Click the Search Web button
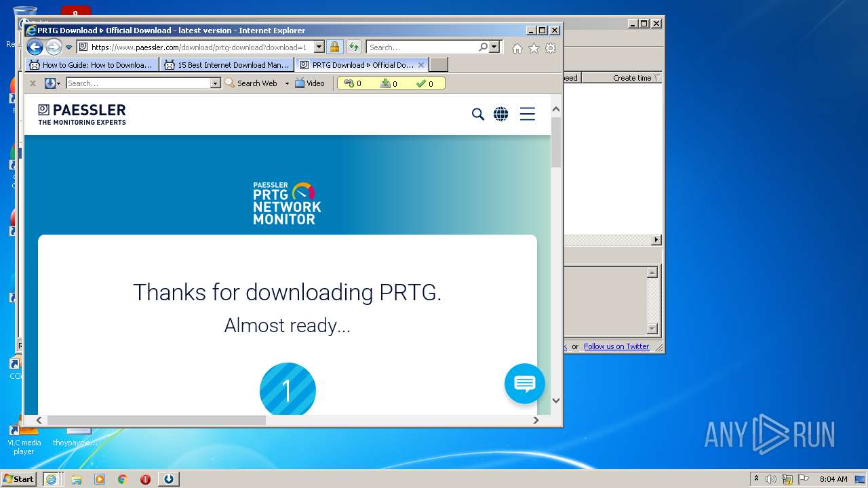 click(x=251, y=83)
